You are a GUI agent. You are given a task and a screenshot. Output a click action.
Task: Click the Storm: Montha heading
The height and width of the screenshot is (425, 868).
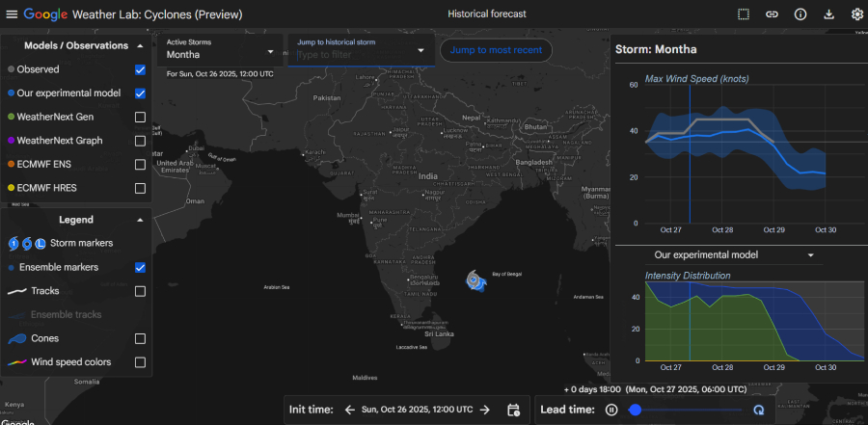tap(656, 49)
